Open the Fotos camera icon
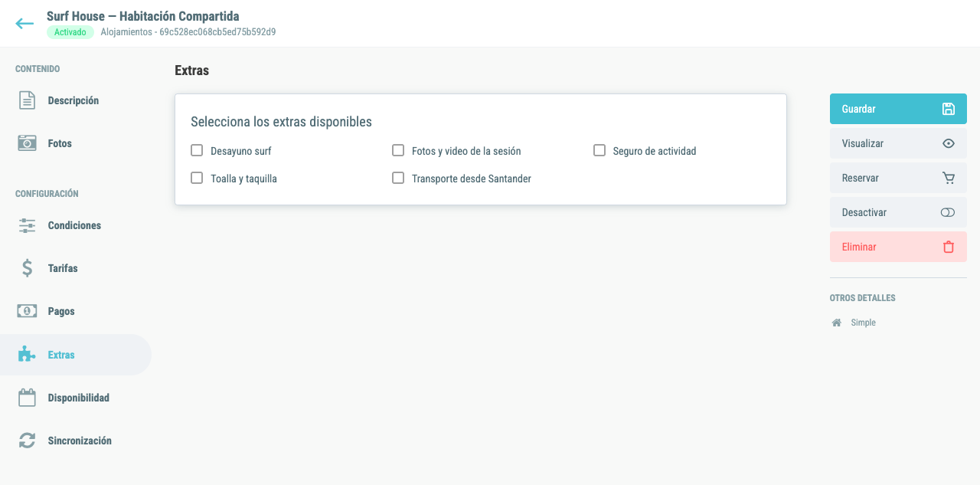This screenshot has height=485, width=980. (x=28, y=143)
